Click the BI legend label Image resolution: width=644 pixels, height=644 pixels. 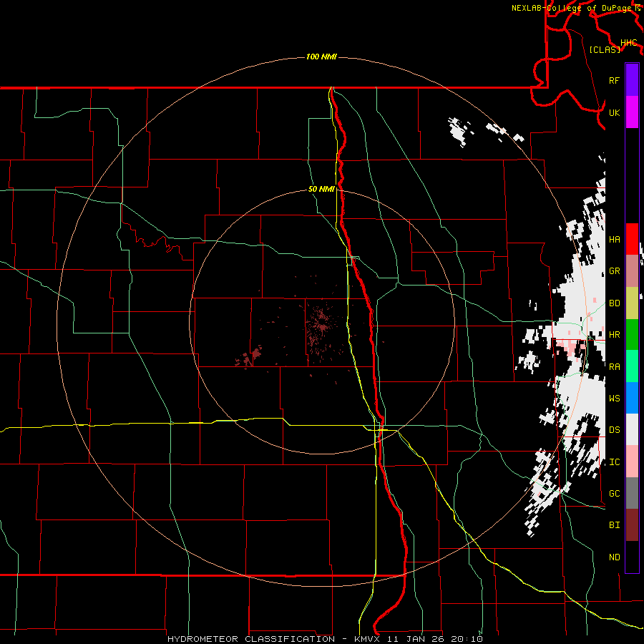[615, 525]
